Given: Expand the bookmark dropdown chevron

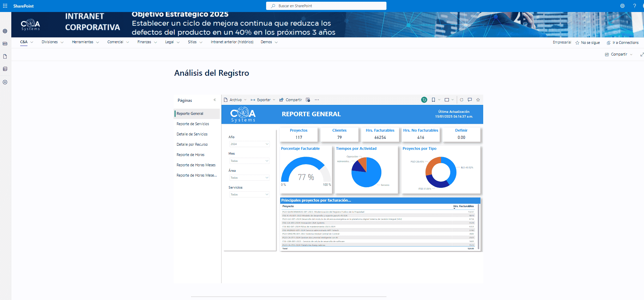Looking at the screenshot, I should click(439, 100).
